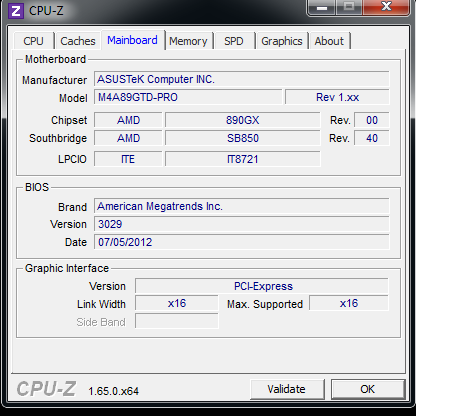Click the Validate button
450x416 pixels.
click(x=287, y=389)
